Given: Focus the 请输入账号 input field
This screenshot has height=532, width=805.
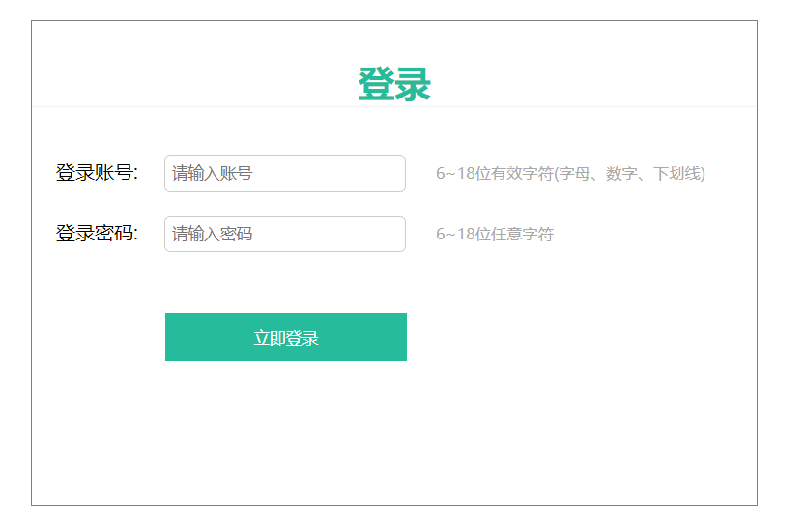Looking at the screenshot, I should click(284, 174).
